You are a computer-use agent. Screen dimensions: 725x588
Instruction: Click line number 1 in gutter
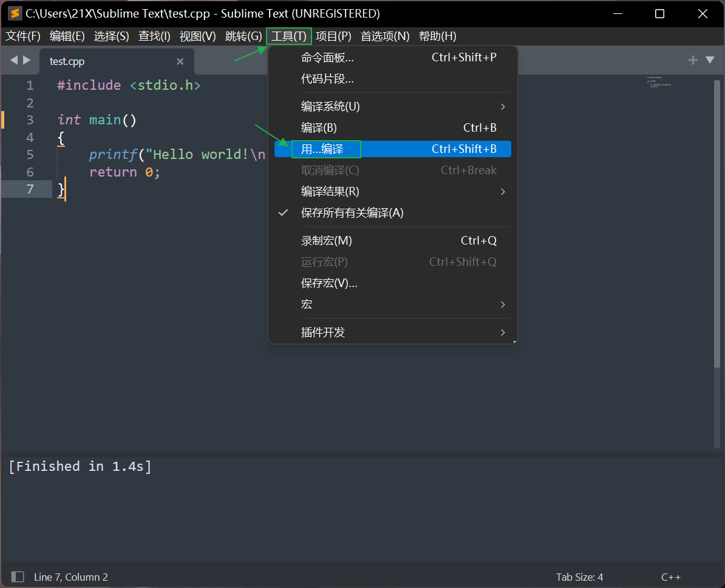pos(30,86)
